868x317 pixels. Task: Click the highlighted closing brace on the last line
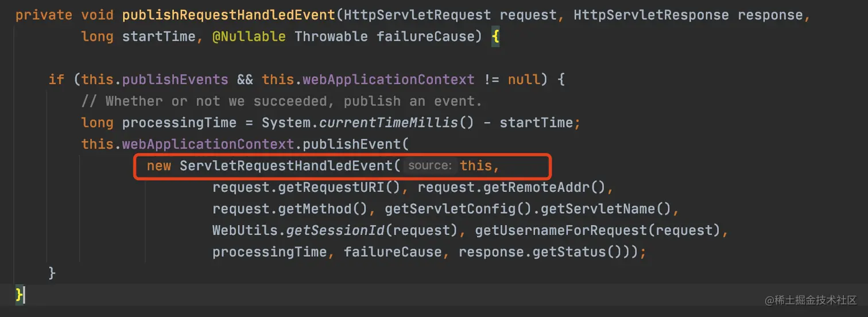pos(19,295)
